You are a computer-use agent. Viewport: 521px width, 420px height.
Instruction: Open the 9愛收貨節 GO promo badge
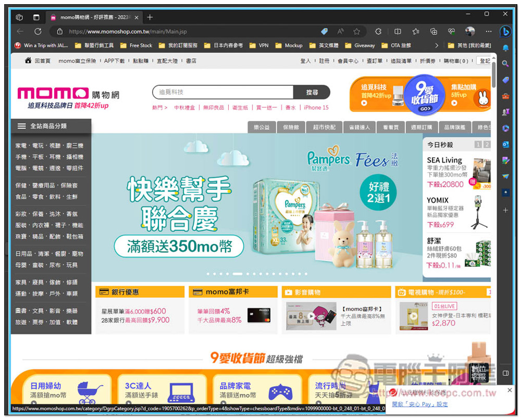pyautogui.click(x=425, y=95)
